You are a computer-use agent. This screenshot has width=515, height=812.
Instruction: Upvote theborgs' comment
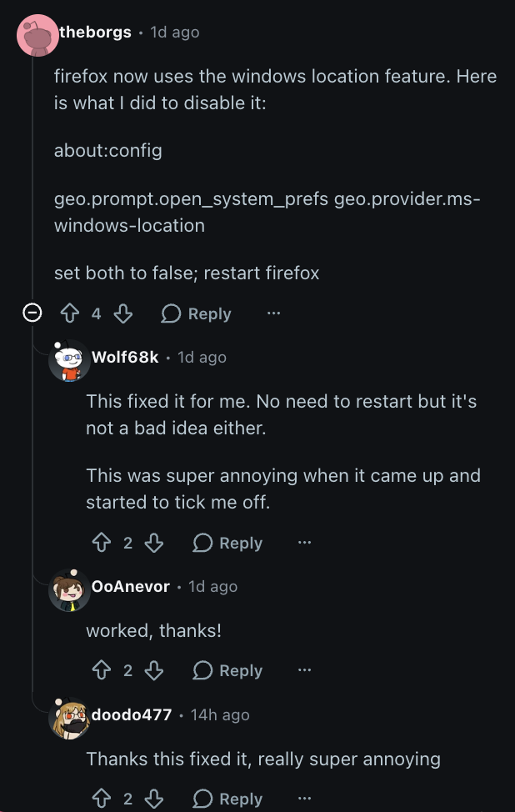tap(70, 313)
